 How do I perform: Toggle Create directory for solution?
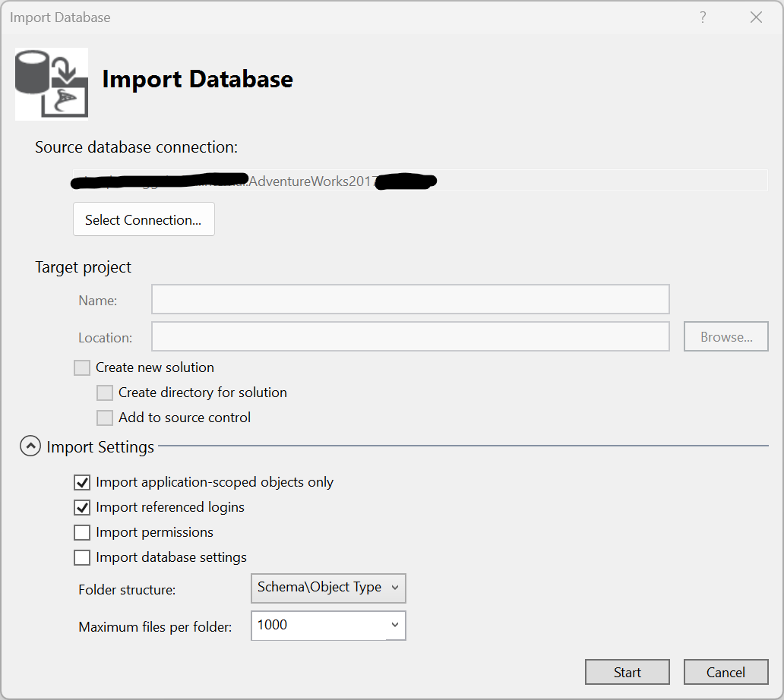pos(104,393)
